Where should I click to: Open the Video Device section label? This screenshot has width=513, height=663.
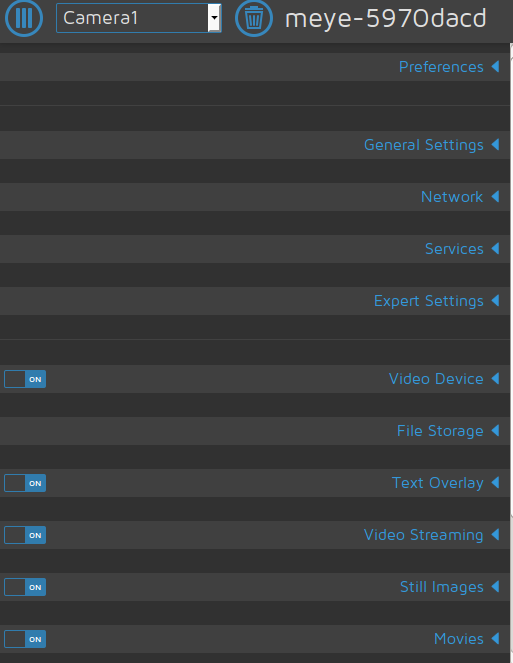click(436, 379)
